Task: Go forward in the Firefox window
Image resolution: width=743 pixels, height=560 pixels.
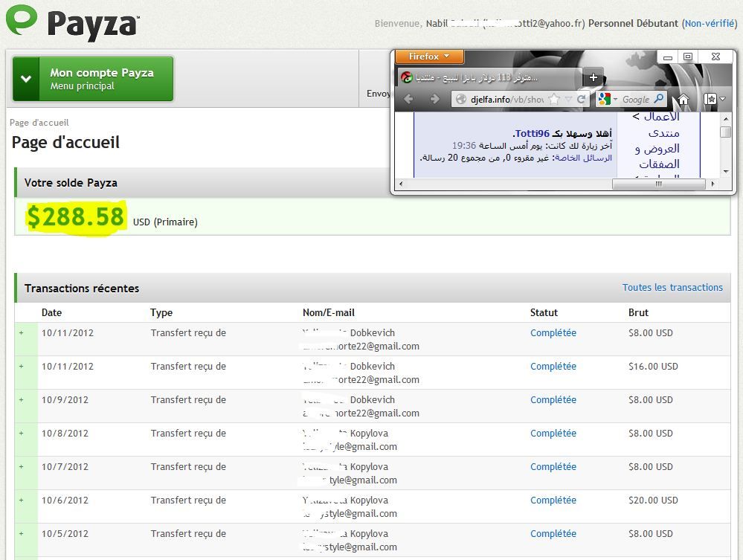Action: (434, 99)
